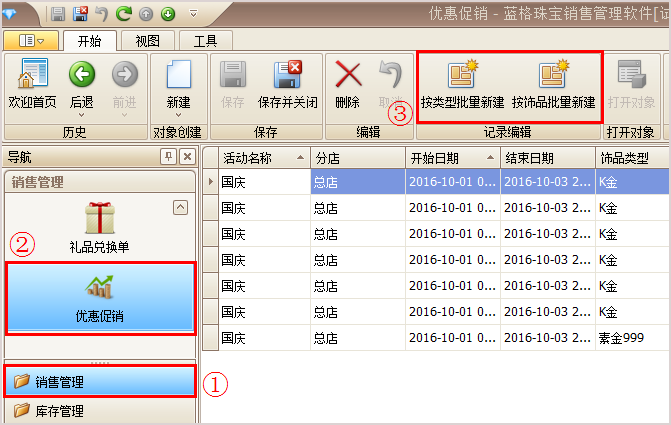671x425 pixels.
Task: Click 保存并关闭 save and close button
Action: [288, 84]
